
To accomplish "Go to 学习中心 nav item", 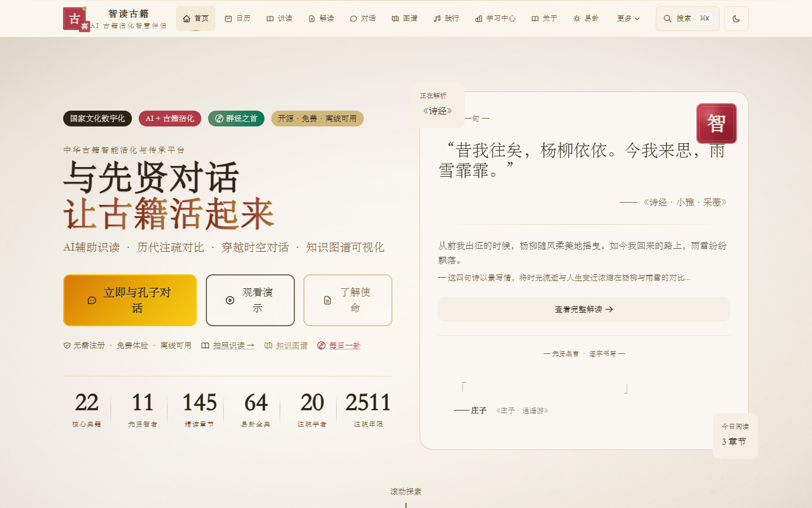I will pos(495,19).
